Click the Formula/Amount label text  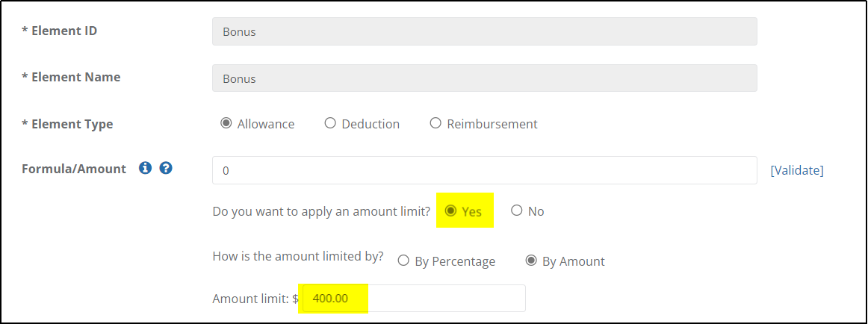point(74,169)
